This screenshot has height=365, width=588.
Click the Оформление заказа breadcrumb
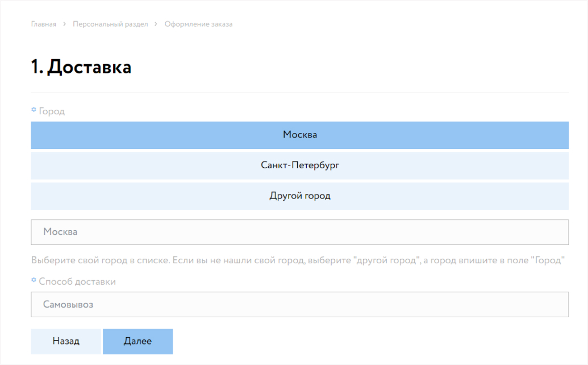click(x=198, y=24)
